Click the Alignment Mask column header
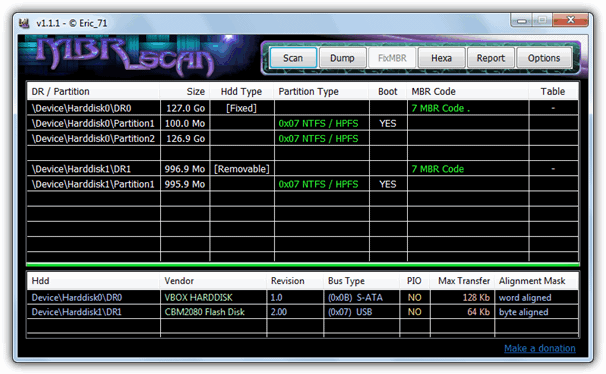The image size is (606, 374). click(536, 281)
